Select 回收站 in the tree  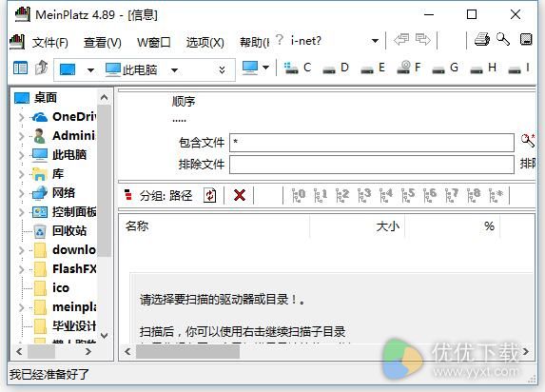tap(60, 231)
